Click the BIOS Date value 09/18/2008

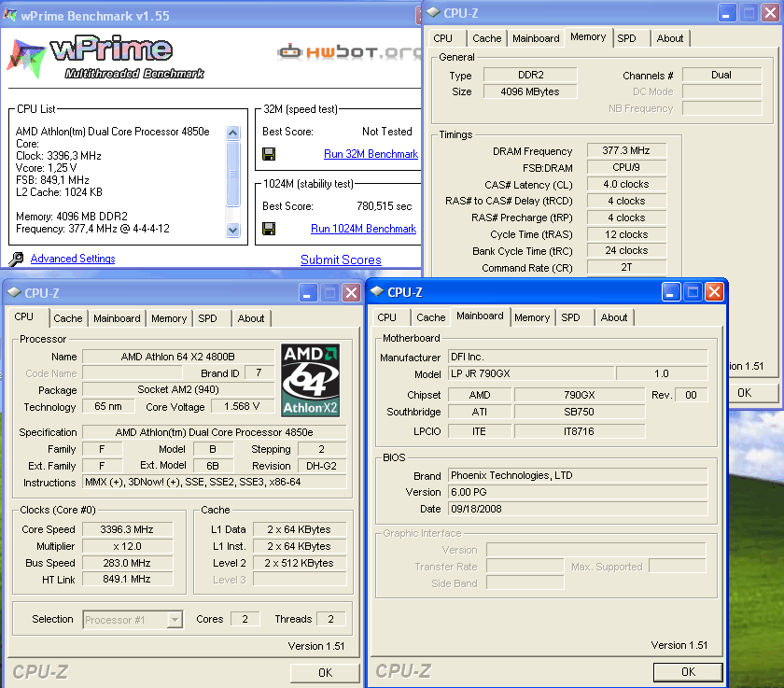(x=578, y=509)
